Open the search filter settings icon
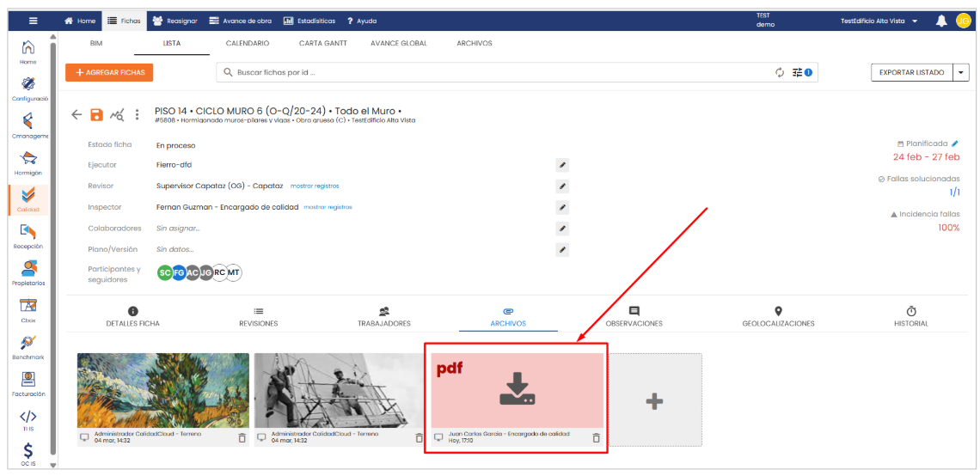The height and width of the screenshot is (476, 980). (799, 73)
